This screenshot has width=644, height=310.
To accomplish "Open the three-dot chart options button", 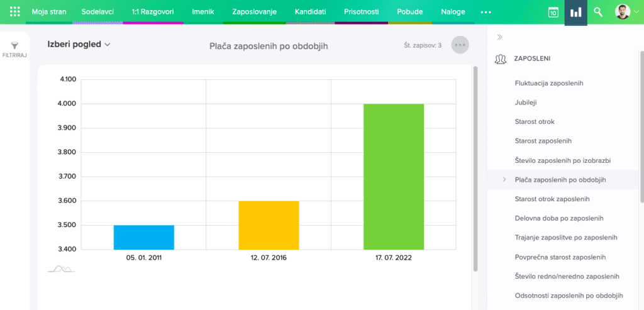I will (x=460, y=45).
